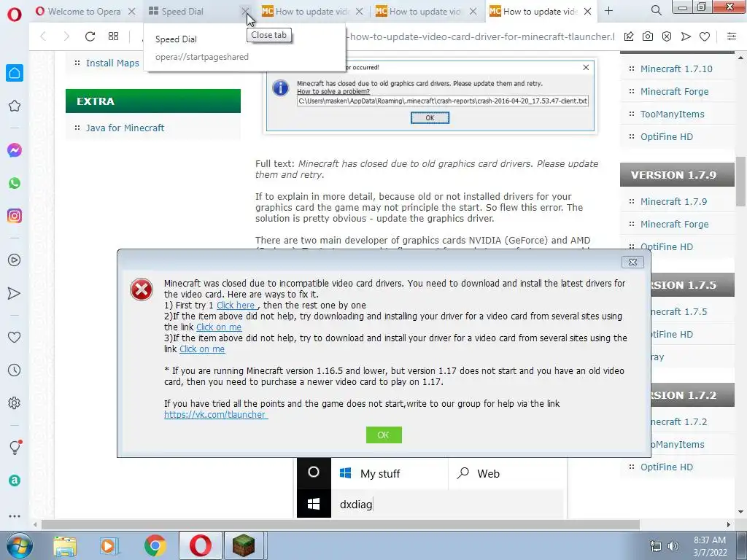747x560 pixels.
Task: Open a new tab with plus button
Action: click(609, 10)
